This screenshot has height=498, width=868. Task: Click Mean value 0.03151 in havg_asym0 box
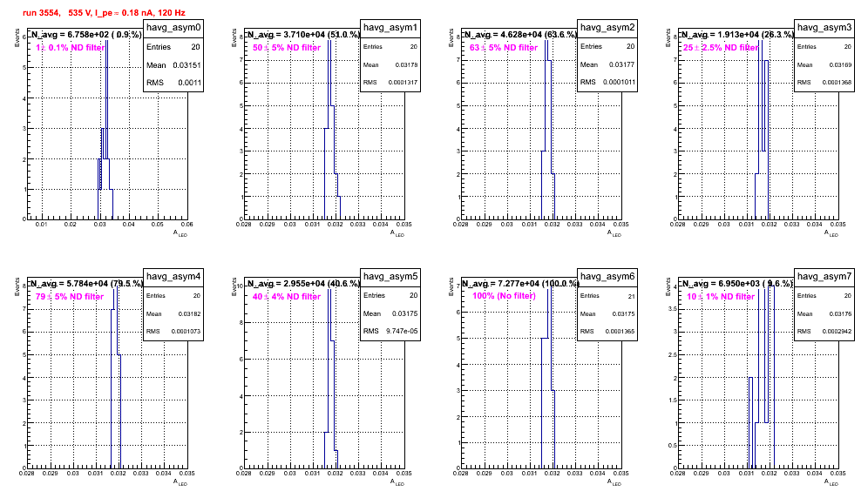[x=186, y=64]
